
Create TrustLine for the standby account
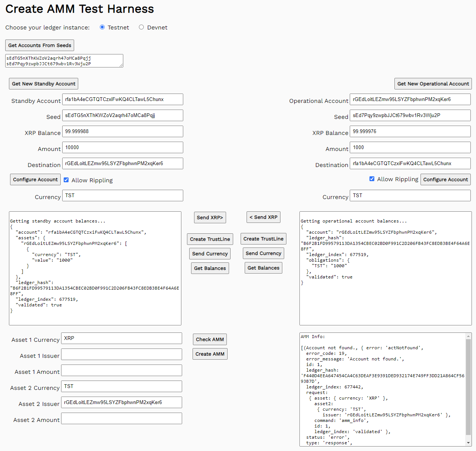pos(210,239)
